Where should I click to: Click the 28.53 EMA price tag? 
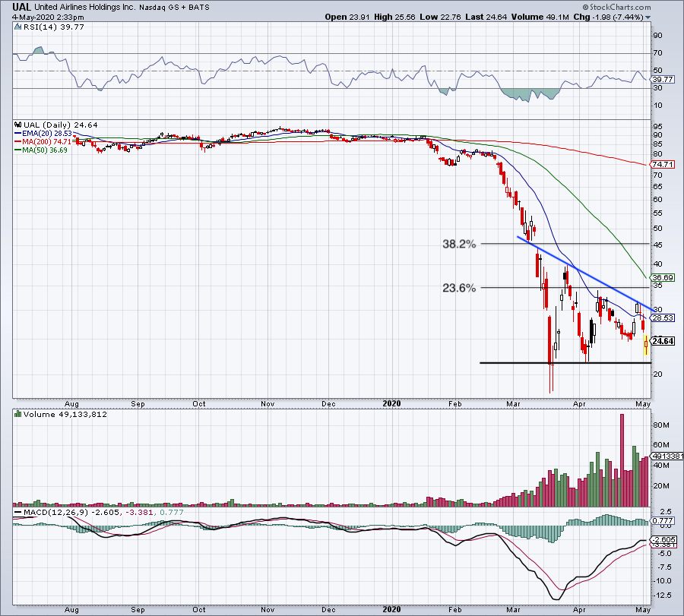664,317
